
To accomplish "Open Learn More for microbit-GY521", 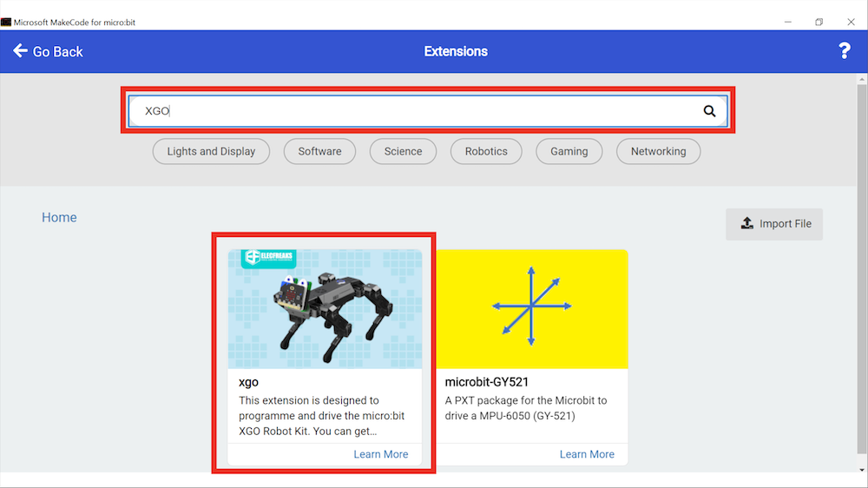I will [x=587, y=454].
